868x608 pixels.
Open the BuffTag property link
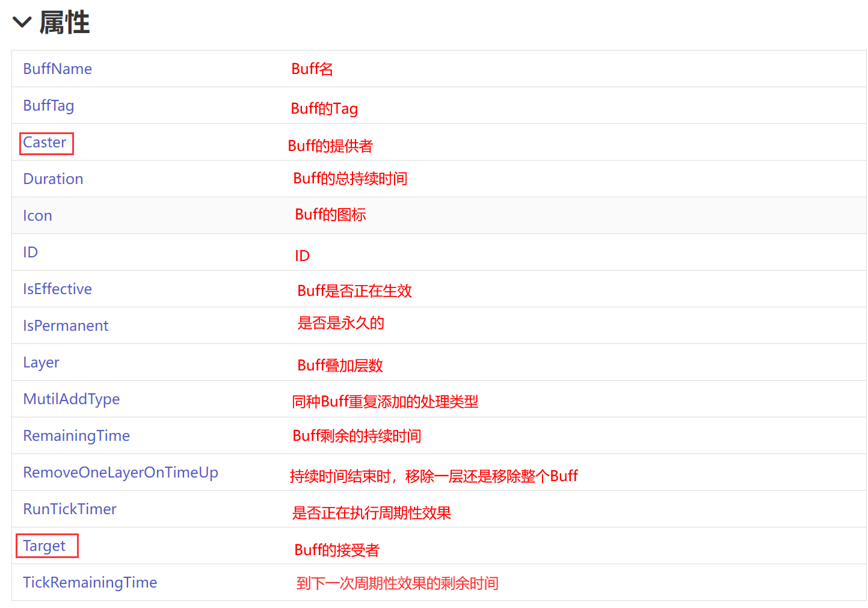click(48, 106)
